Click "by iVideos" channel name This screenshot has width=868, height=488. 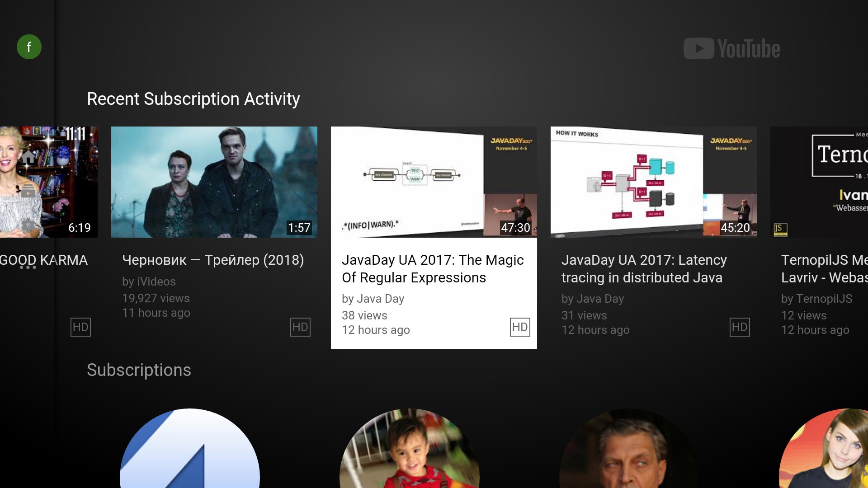pyautogui.click(x=149, y=282)
